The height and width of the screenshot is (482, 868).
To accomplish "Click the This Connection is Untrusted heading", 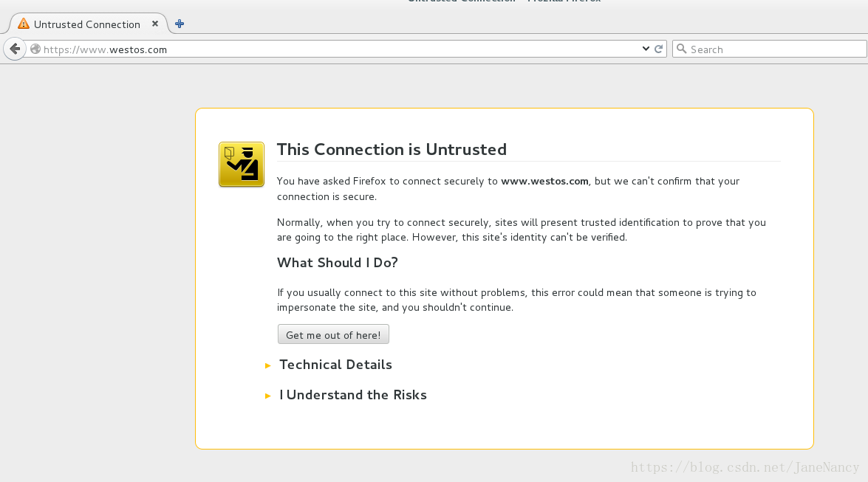I will tap(392, 149).
